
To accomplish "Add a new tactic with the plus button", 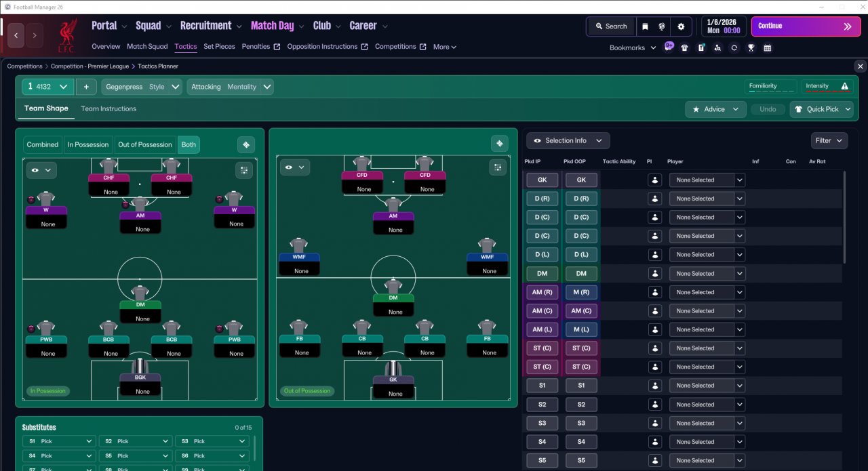I will coord(86,87).
